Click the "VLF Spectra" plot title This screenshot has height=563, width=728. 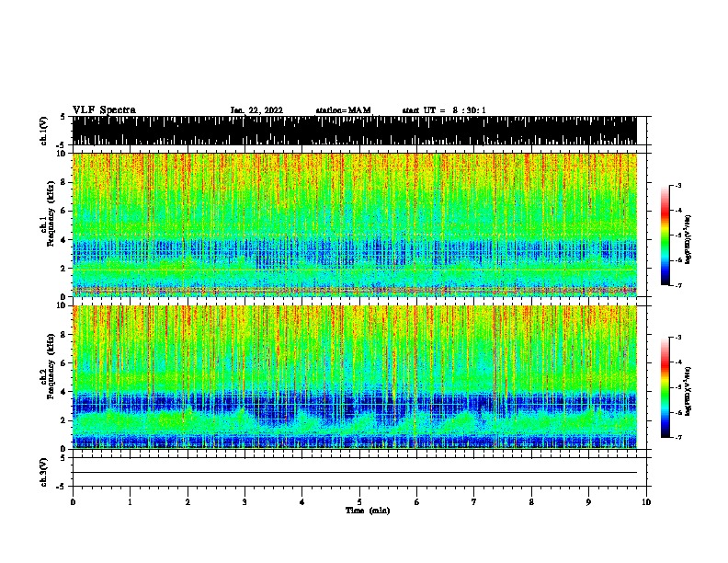104,110
